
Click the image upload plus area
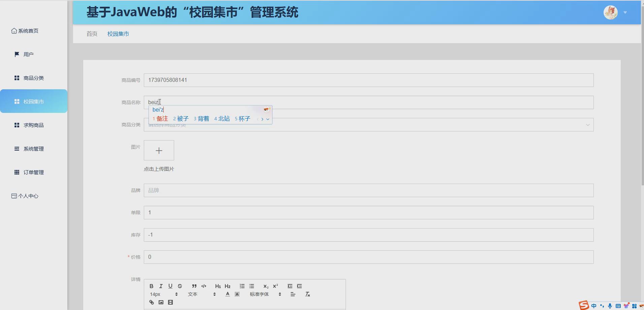pyautogui.click(x=158, y=150)
